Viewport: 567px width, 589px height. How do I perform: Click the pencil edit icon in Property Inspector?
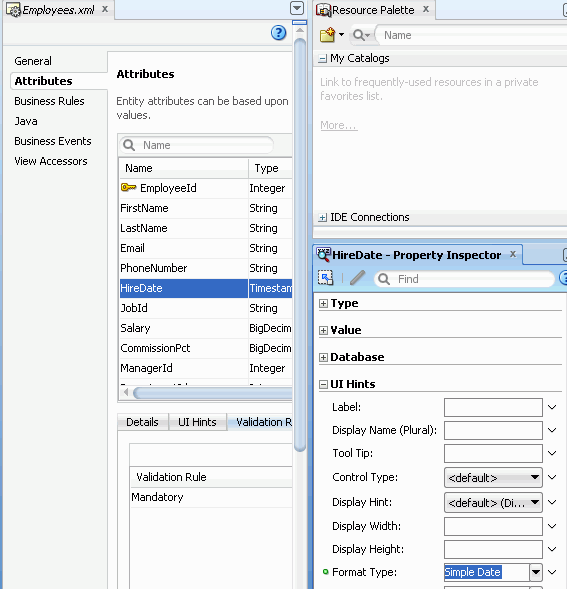click(357, 278)
